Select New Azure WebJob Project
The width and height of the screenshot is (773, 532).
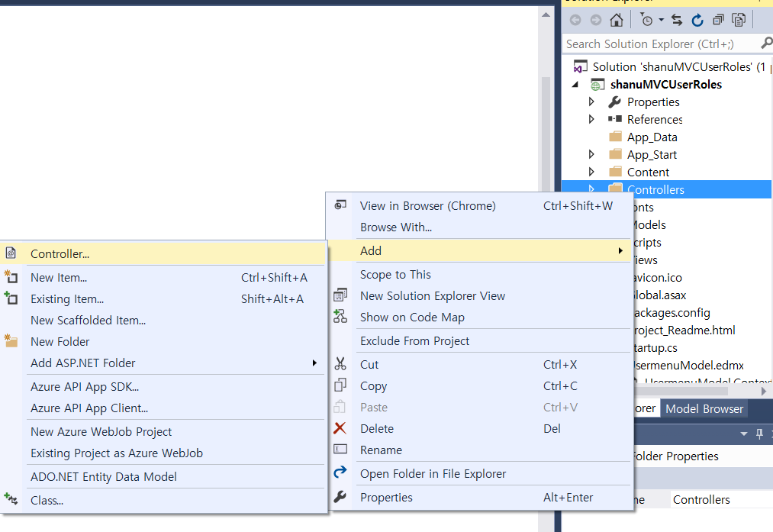click(x=163, y=431)
